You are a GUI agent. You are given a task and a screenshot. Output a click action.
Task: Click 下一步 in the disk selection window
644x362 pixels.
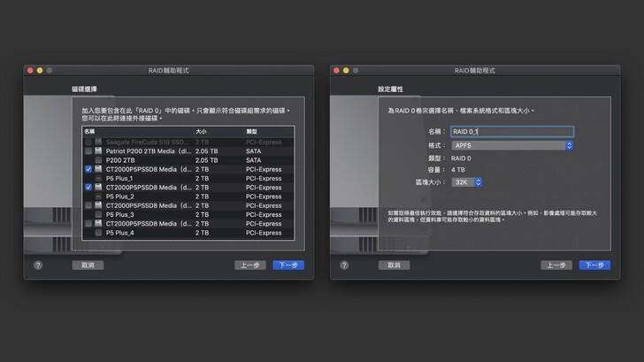click(x=288, y=265)
